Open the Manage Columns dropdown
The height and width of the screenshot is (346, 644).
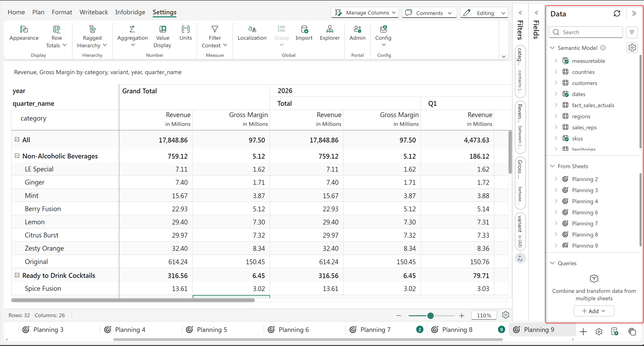[x=365, y=12]
